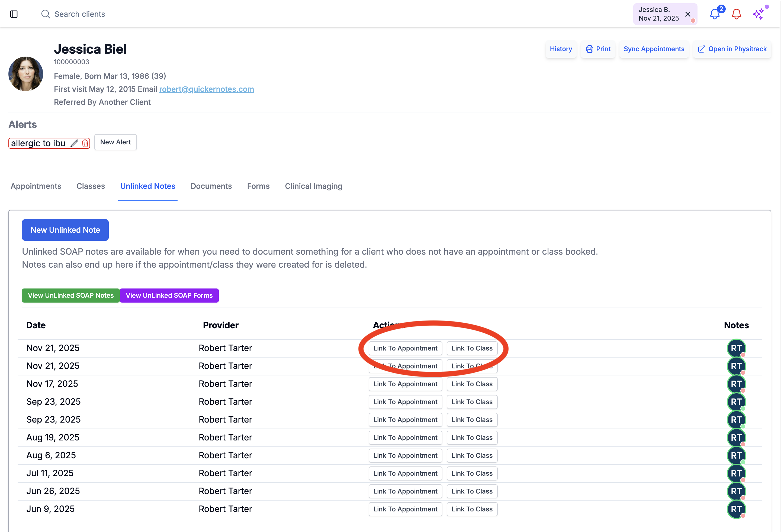Open the Clinical Imaging tab

tap(313, 186)
